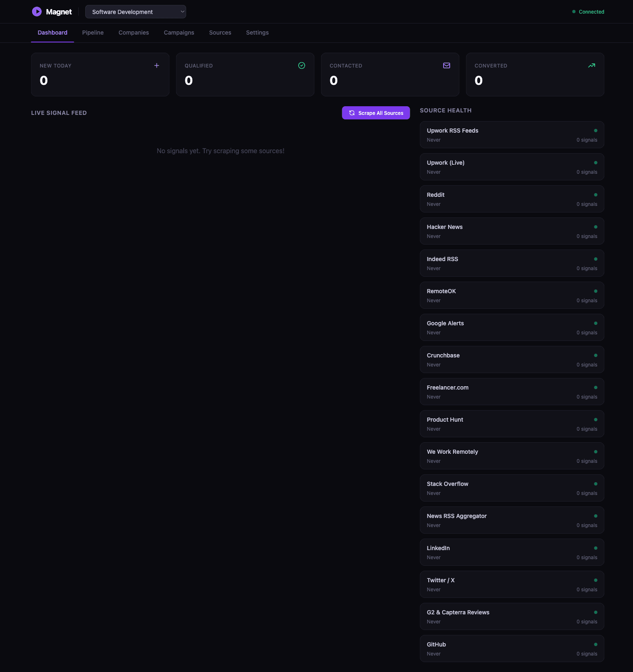Select the Product Hunt source name

pos(445,420)
